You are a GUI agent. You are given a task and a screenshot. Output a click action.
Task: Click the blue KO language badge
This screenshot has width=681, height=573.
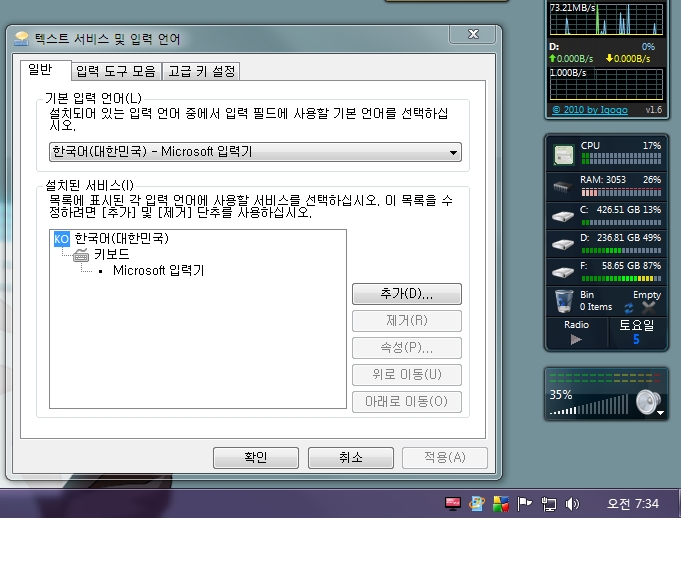[61, 239]
